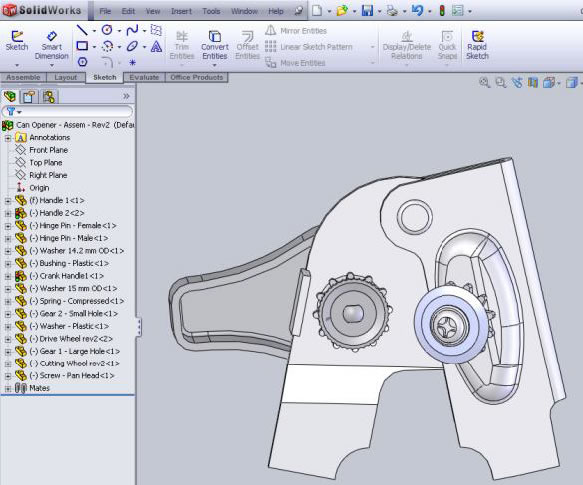The height and width of the screenshot is (485, 583).
Task: Click the Move Entities tool
Action: coord(295,63)
